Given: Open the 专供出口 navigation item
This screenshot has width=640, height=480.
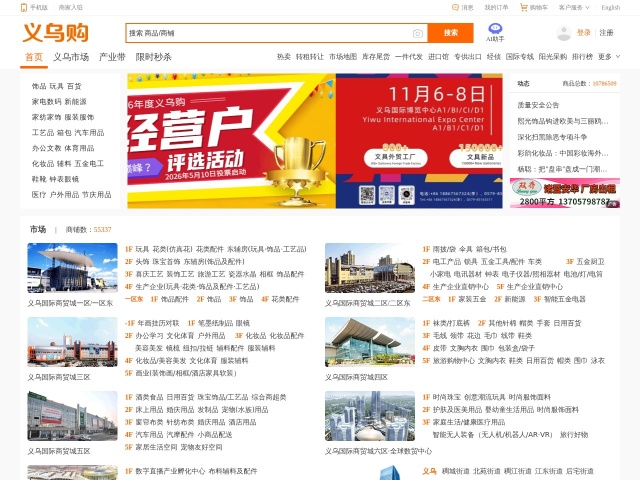Looking at the screenshot, I should tap(468, 57).
